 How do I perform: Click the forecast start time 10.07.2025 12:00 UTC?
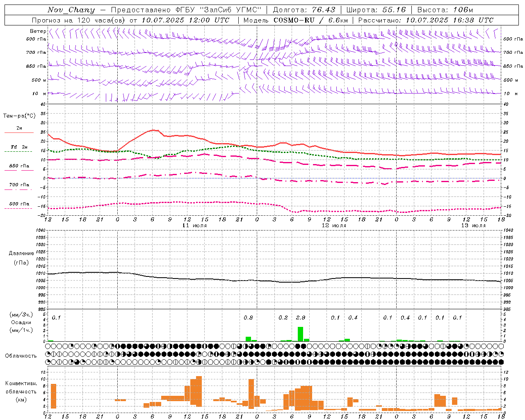[x=185, y=20]
